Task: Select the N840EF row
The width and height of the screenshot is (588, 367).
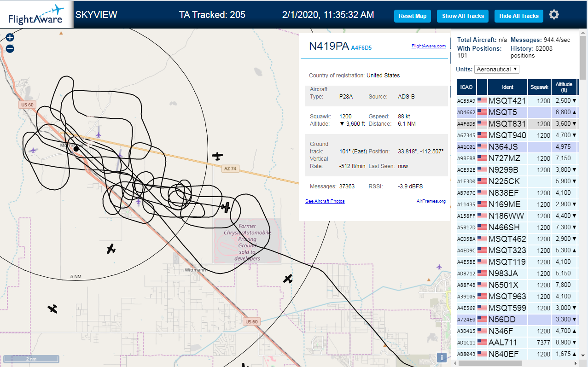Action: click(518, 354)
